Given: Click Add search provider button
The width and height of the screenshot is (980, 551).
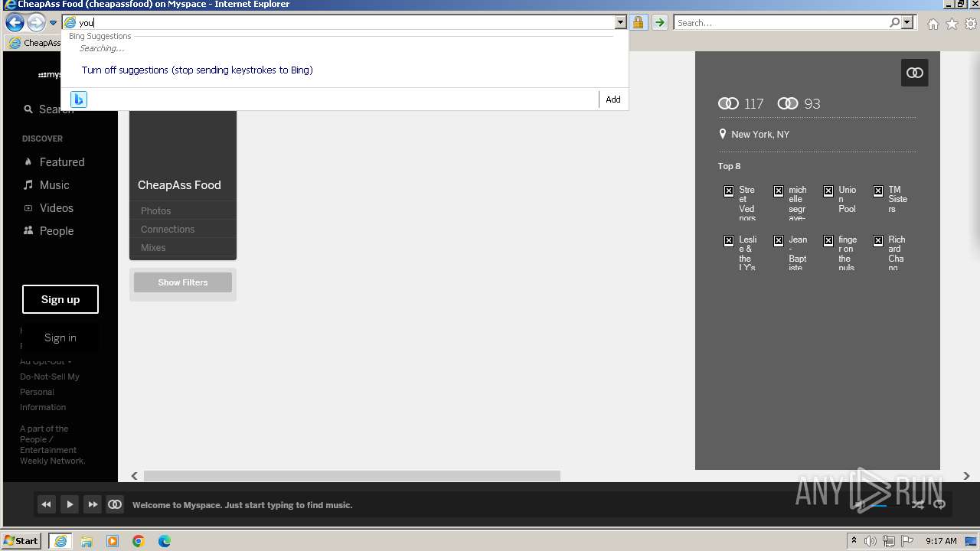Looking at the screenshot, I should coord(613,99).
